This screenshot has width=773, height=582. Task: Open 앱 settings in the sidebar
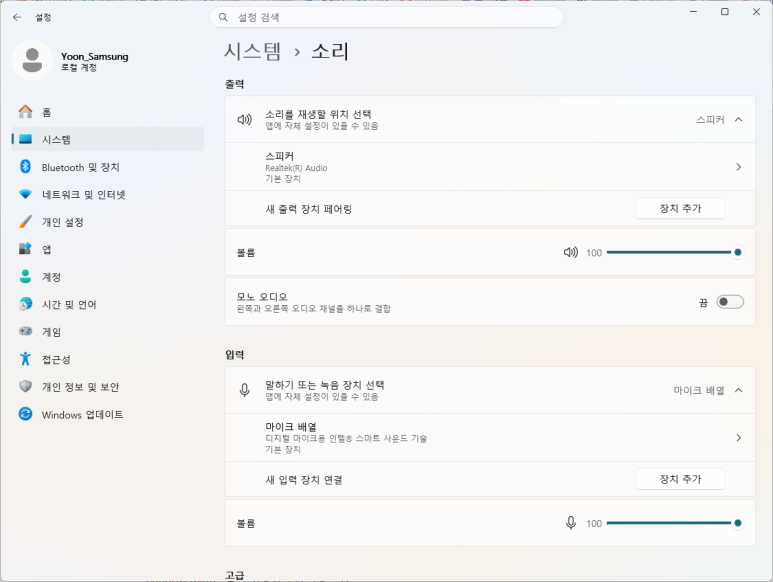pyautogui.click(x=108, y=249)
